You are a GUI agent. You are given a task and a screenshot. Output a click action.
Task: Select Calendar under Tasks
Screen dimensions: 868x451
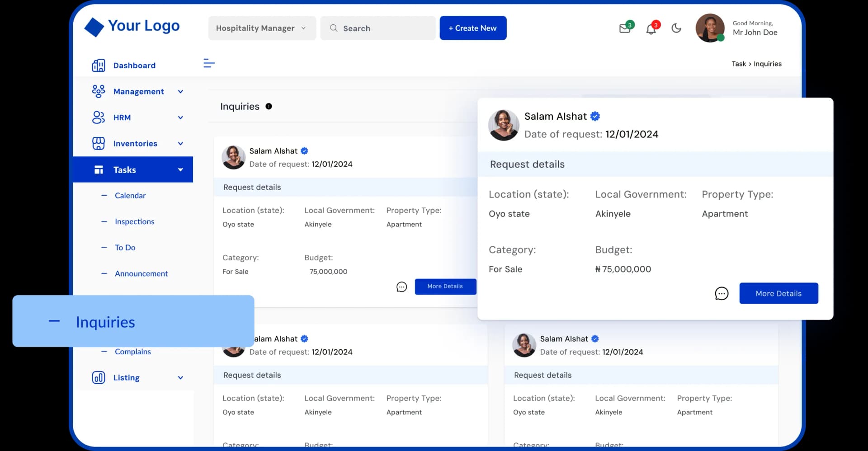coord(130,195)
